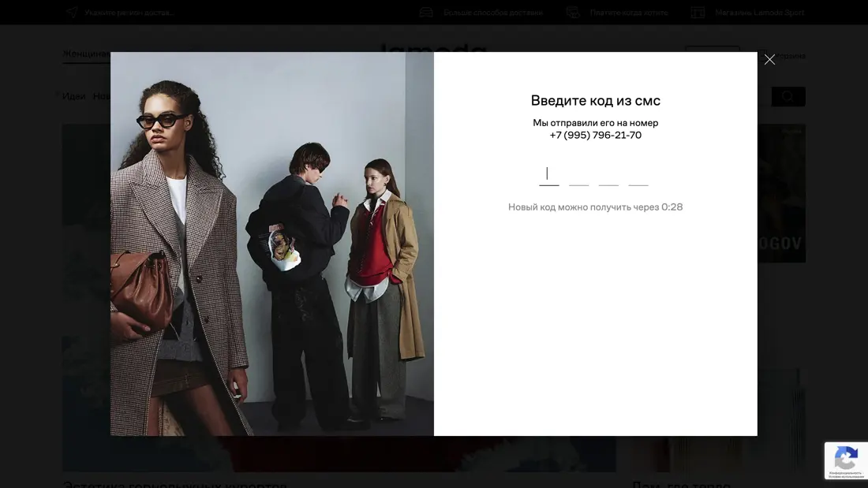Close the SMS code dialog
Viewport: 868px width, 488px height.
tap(769, 60)
